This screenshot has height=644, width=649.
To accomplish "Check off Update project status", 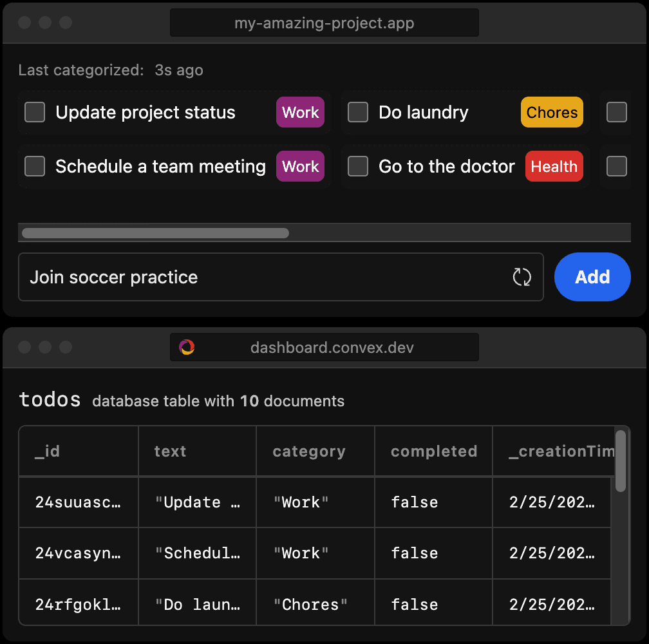I will pos(34,112).
